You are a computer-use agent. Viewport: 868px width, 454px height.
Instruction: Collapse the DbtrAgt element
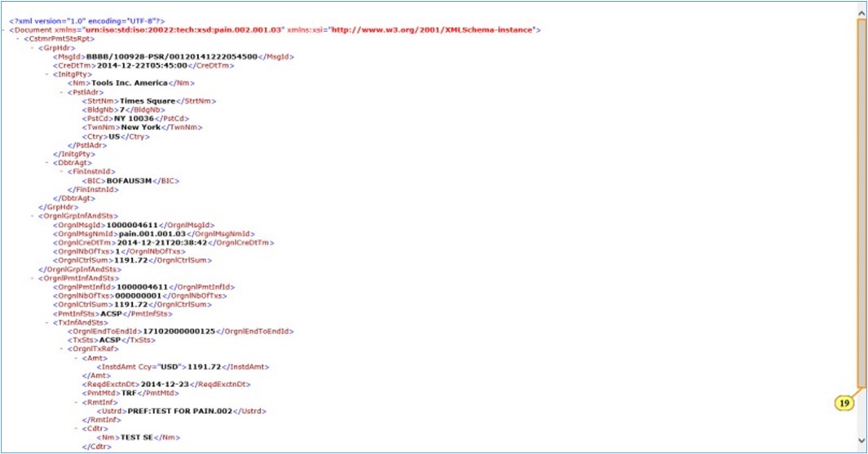(47, 162)
